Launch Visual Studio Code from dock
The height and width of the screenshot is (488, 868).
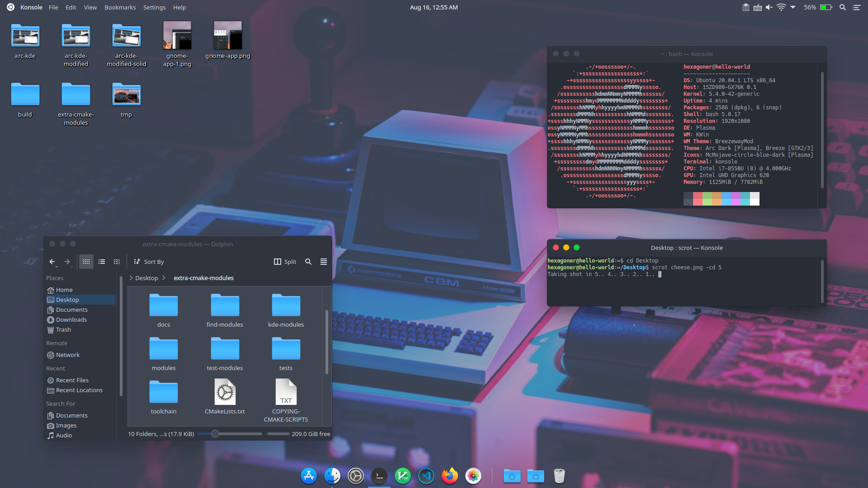426,475
